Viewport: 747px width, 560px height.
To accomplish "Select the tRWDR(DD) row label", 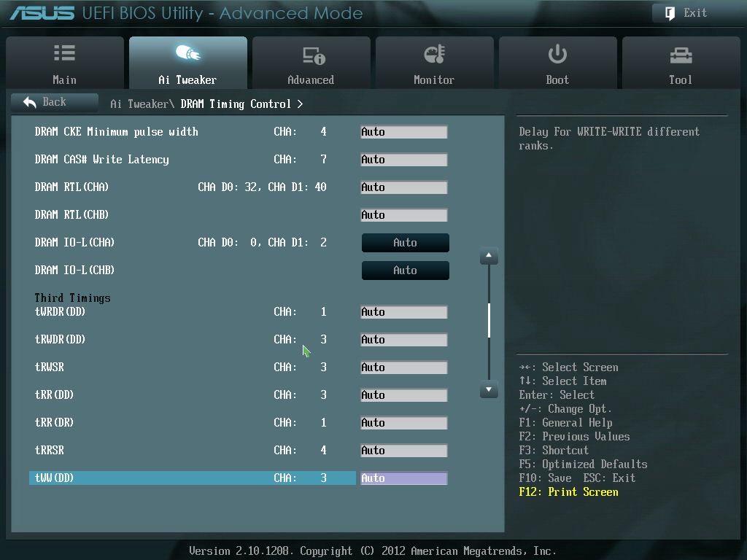I will point(60,340).
